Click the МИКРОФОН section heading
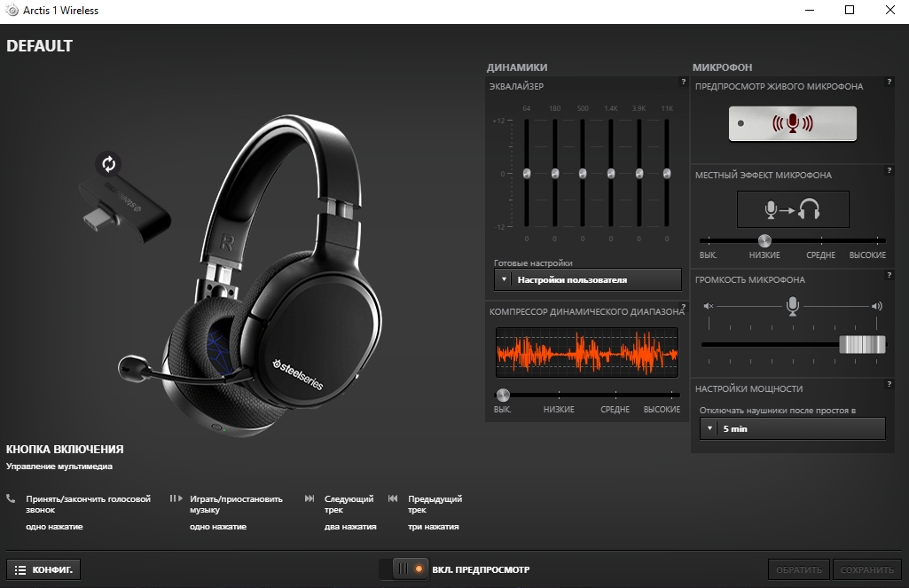 (722, 67)
